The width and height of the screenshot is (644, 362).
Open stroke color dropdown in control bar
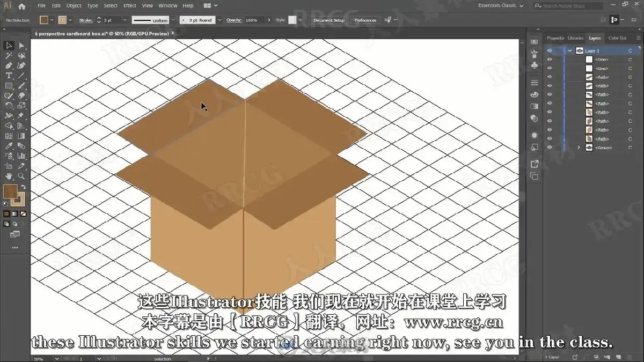[70, 20]
